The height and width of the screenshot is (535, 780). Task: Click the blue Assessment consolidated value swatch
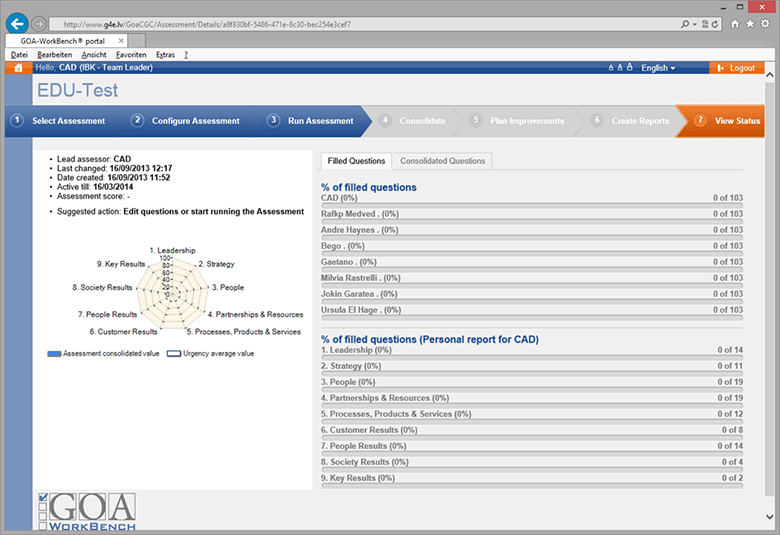click(54, 353)
